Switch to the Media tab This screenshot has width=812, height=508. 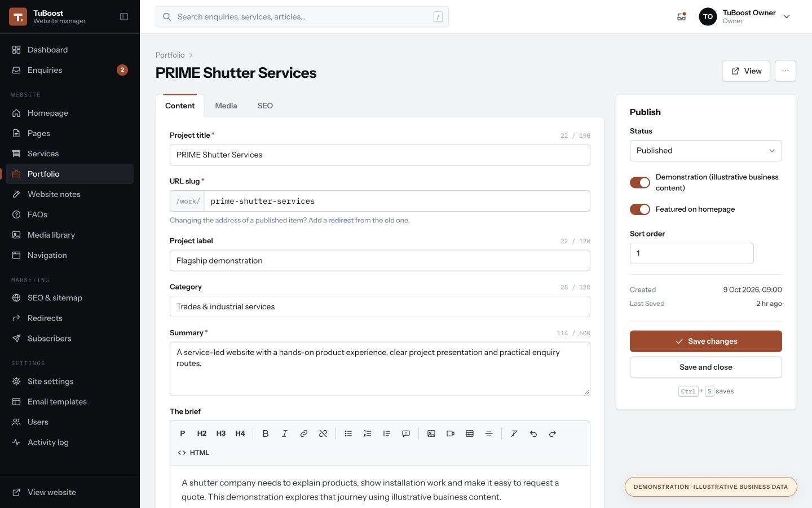coord(226,106)
